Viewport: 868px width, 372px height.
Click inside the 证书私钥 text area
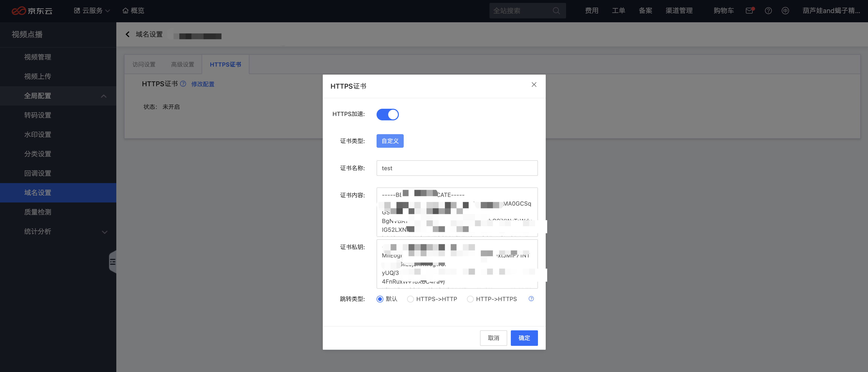tap(457, 264)
